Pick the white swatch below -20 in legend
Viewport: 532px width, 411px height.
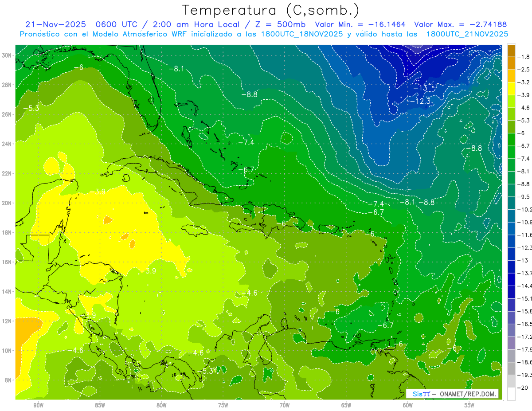coord(511,394)
